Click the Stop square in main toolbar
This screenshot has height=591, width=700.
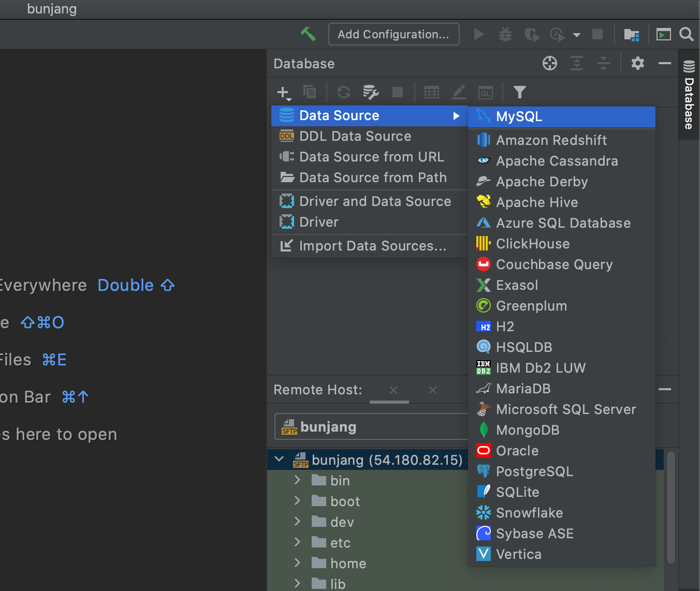pos(597,34)
